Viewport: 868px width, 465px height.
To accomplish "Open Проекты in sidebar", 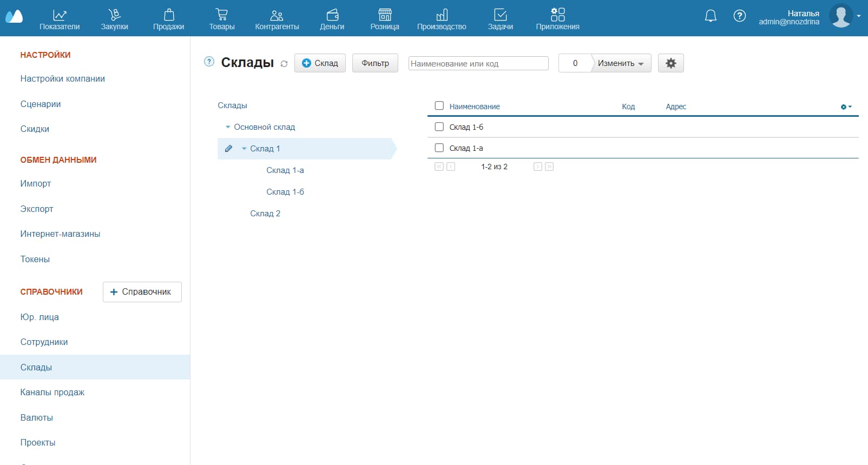I will [38, 442].
